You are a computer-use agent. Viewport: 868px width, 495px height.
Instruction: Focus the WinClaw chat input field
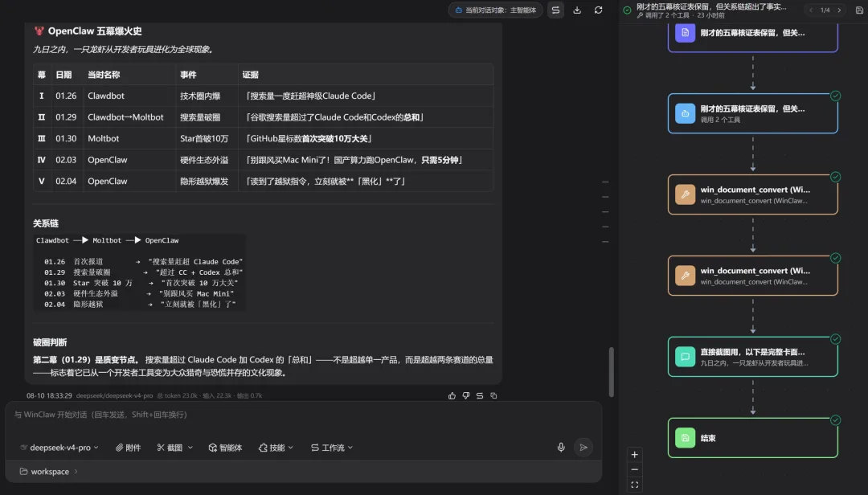(x=303, y=415)
